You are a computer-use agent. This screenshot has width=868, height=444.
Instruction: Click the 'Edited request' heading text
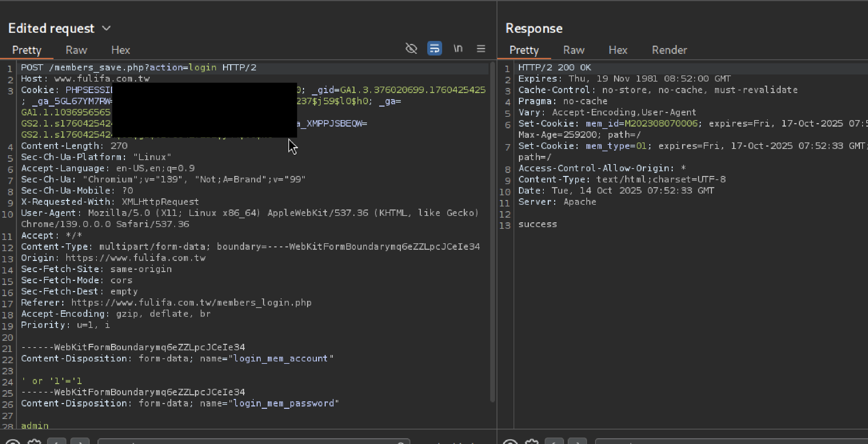point(51,28)
